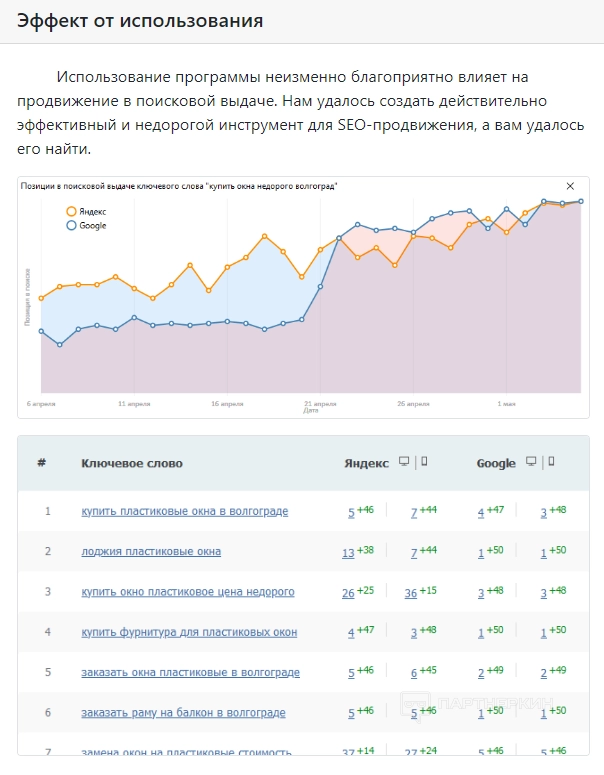Click the mobile icon beside Google header
Viewport: 604px width, 775px height.
click(551, 462)
